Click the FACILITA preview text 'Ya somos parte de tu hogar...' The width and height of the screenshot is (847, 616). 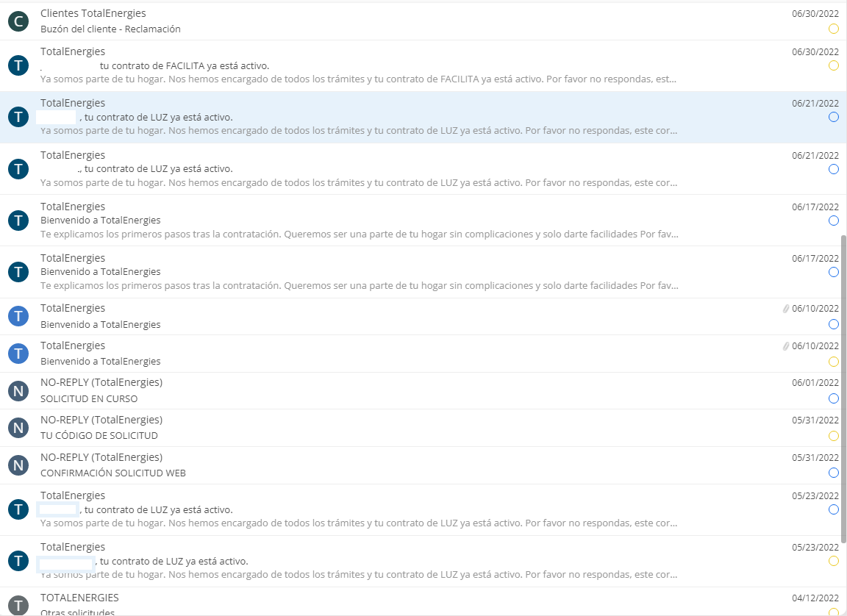pyautogui.click(x=358, y=79)
